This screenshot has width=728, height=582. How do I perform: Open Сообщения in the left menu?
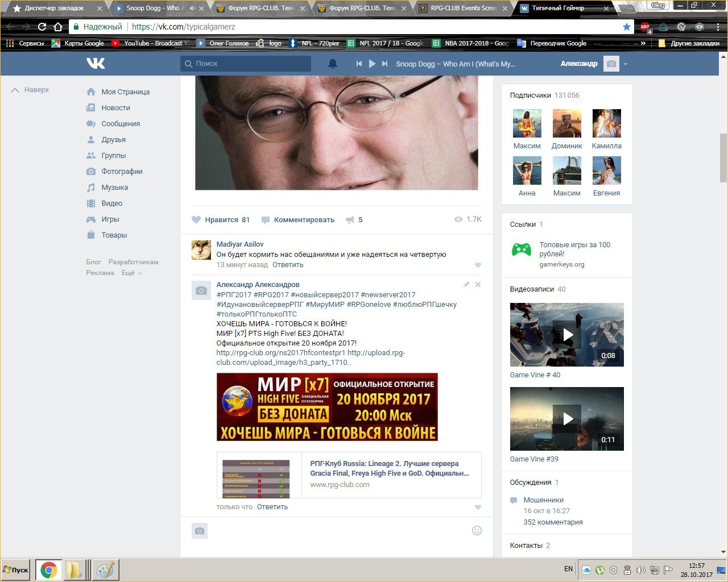coord(120,123)
